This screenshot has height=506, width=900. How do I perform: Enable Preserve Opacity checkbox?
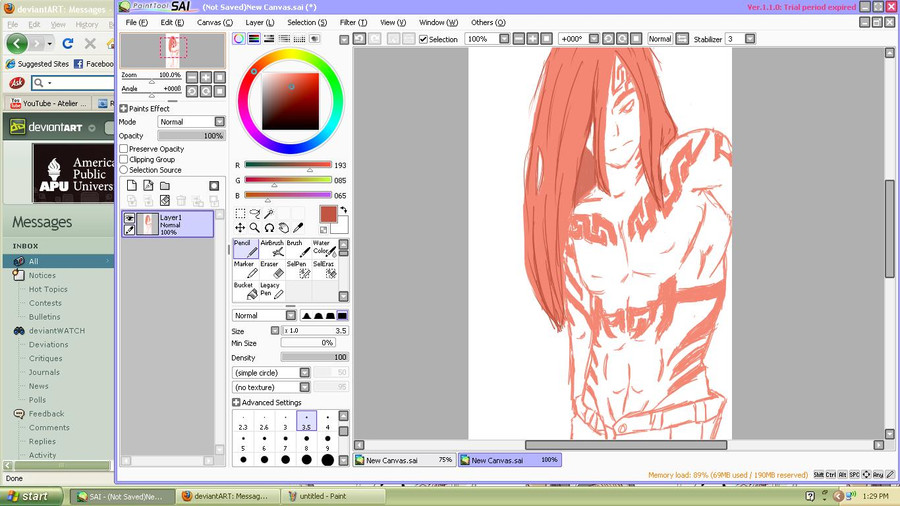coord(123,149)
